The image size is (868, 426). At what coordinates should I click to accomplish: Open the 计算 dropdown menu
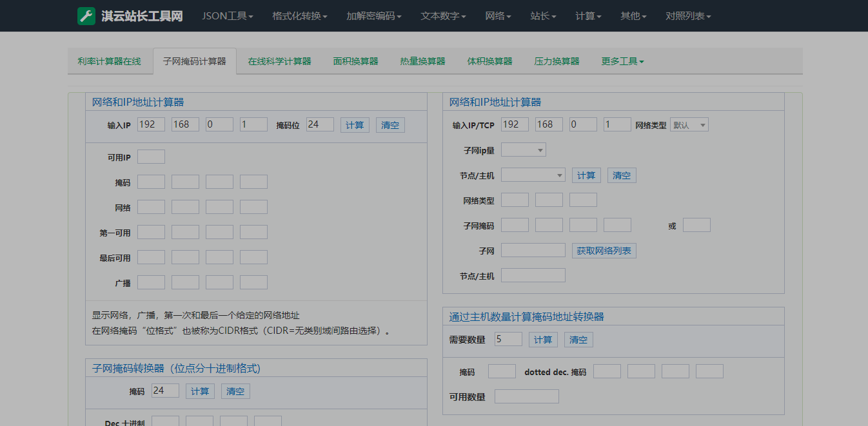[x=589, y=16]
